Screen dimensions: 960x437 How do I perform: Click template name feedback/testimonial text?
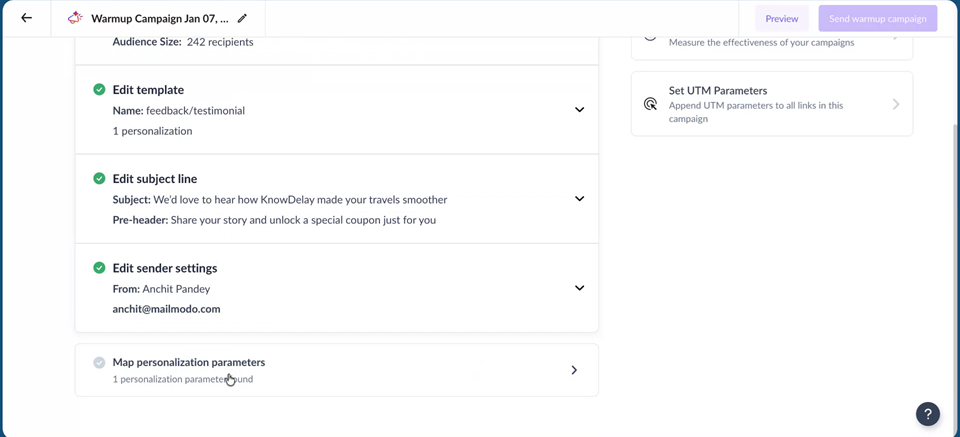coord(195,111)
